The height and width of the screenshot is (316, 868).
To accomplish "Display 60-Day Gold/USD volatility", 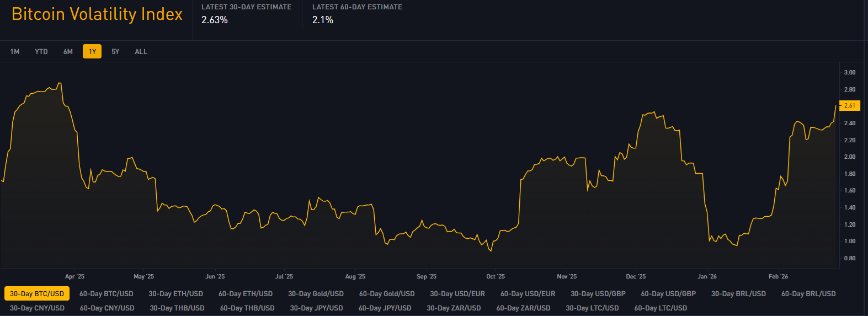I will point(387,294).
